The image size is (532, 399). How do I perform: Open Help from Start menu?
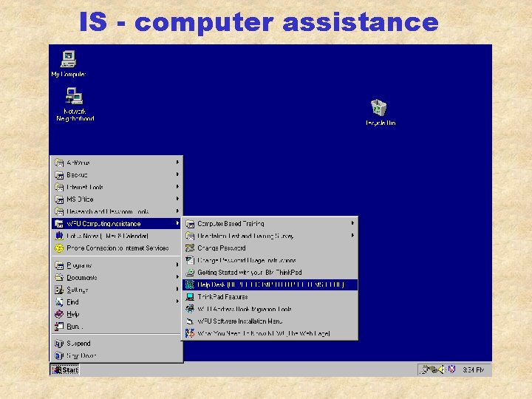tap(117, 314)
